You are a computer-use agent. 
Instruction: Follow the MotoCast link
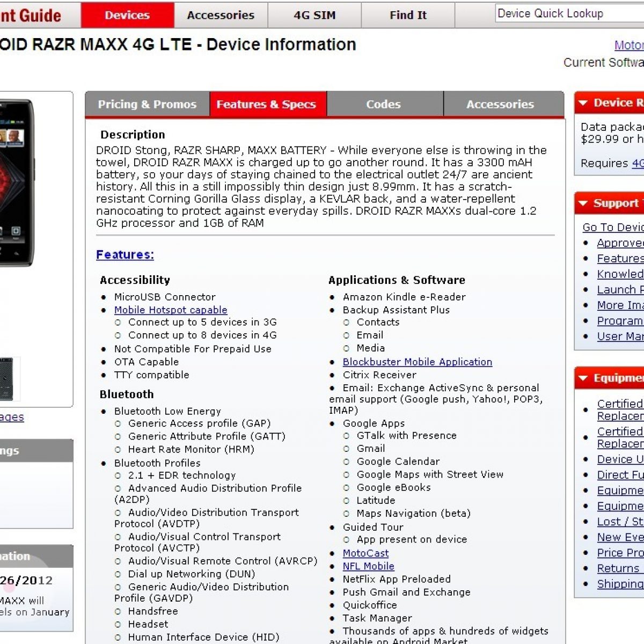[x=365, y=553]
